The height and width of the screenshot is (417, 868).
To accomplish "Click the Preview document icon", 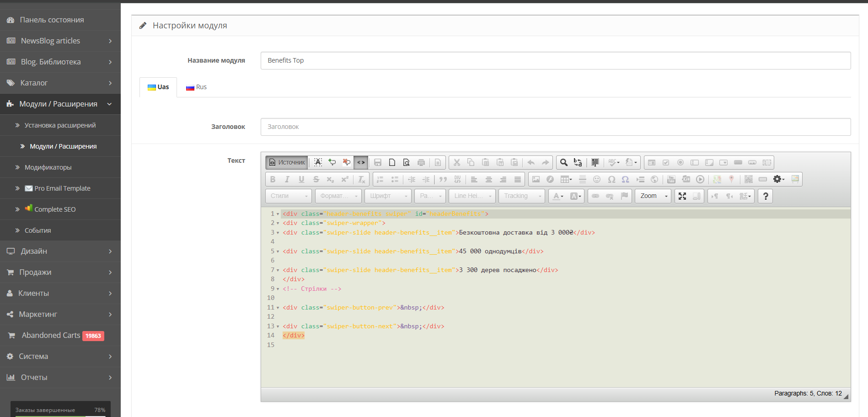I will pos(406,162).
